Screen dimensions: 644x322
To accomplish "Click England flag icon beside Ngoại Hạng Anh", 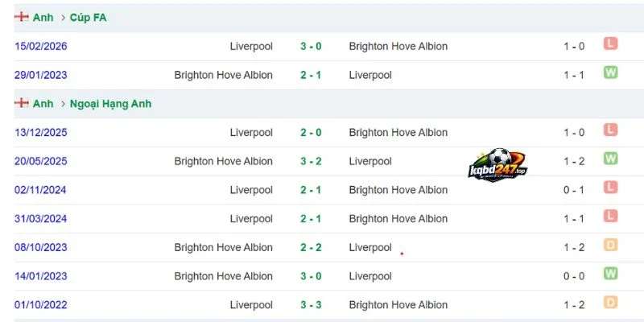I will point(22,103).
